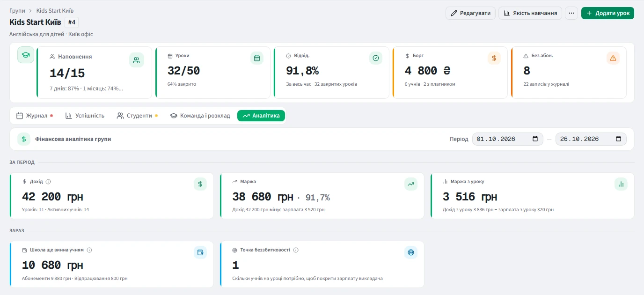Screen dimensions: 644x295
Task: Select the Команда і розклад tab
Action: [x=200, y=116]
